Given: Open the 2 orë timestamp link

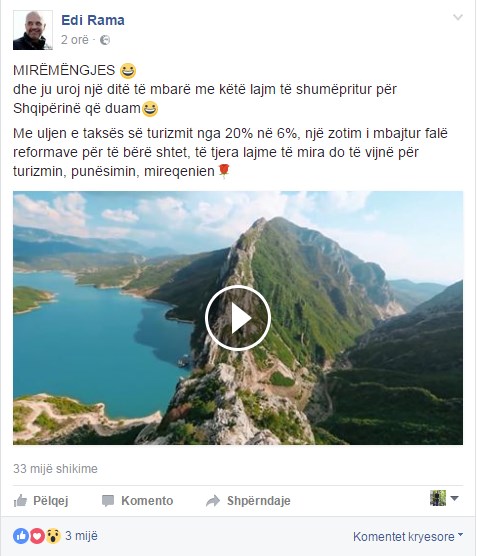Looking at the screenshot, I should (x=74, y=40).
